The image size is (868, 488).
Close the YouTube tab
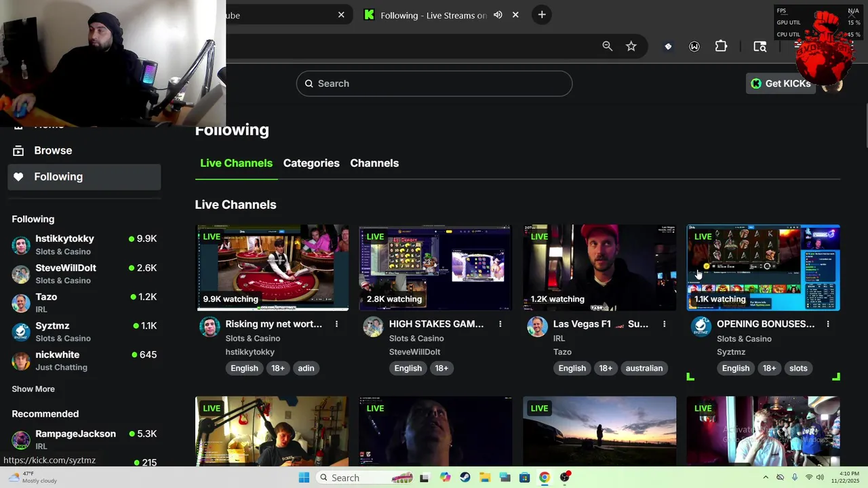pos(341,15)
